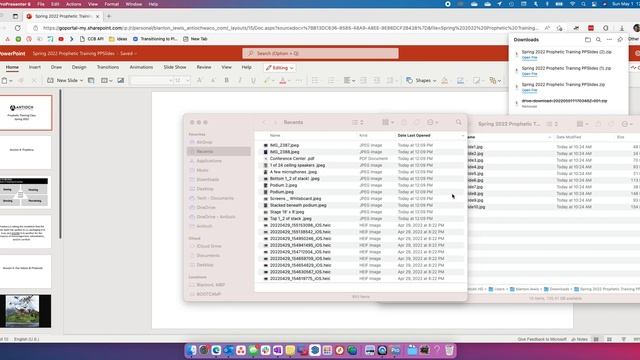Viewport: 640px width, 360px height.
Task: Open the paste clipboard dropdown
Action: coord(11,80)
